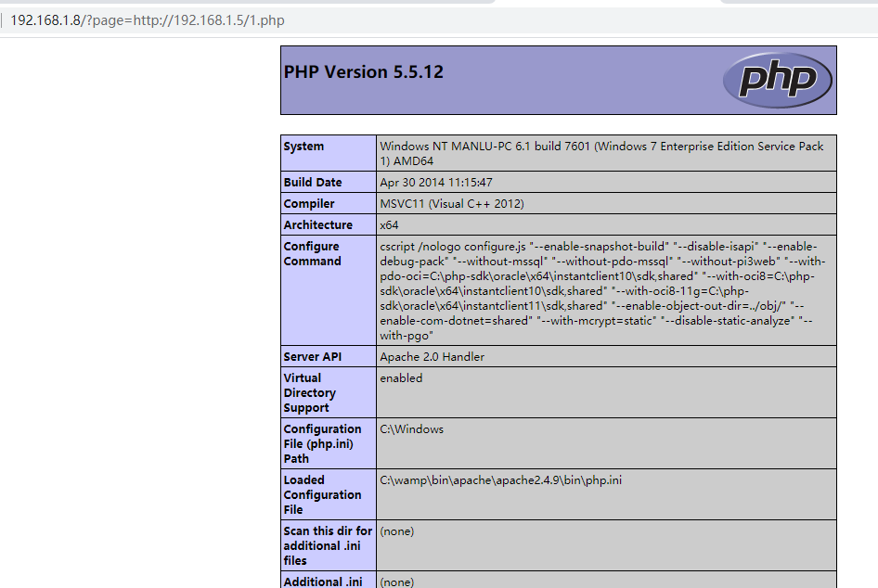Click the browser address bar URL
878x588 pixels.
[148, 20]
